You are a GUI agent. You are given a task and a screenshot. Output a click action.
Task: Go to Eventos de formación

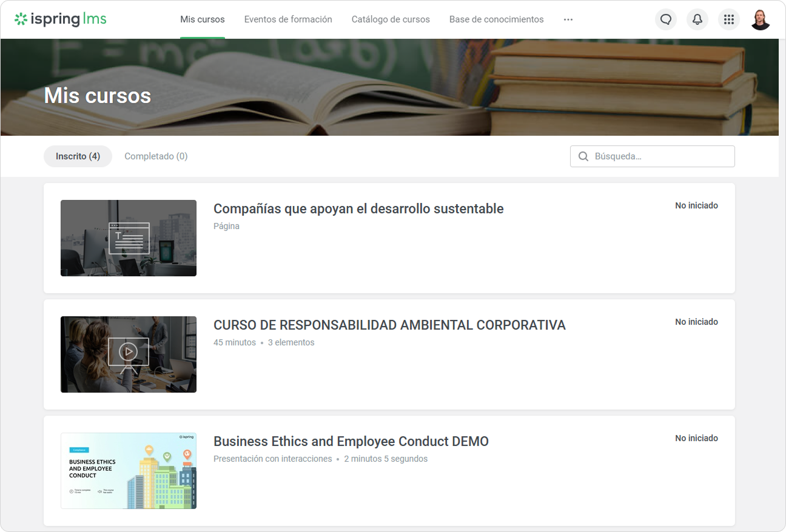point(288,19)
